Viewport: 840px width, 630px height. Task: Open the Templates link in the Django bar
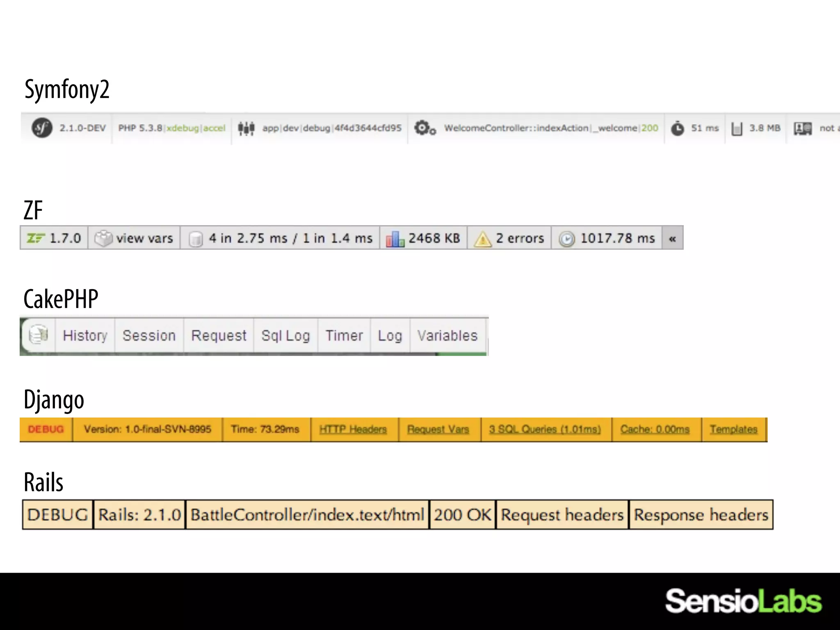[734, 429]
